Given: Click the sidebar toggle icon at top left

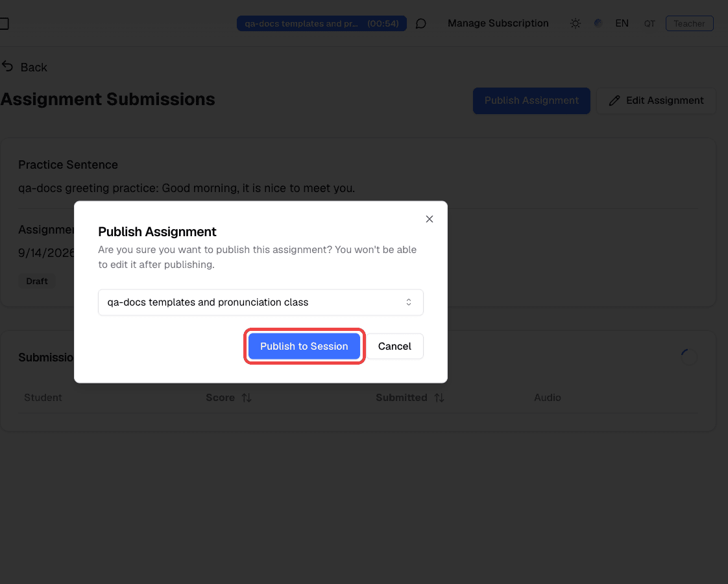Looking at the screenshot, I should tap(4, 23).
